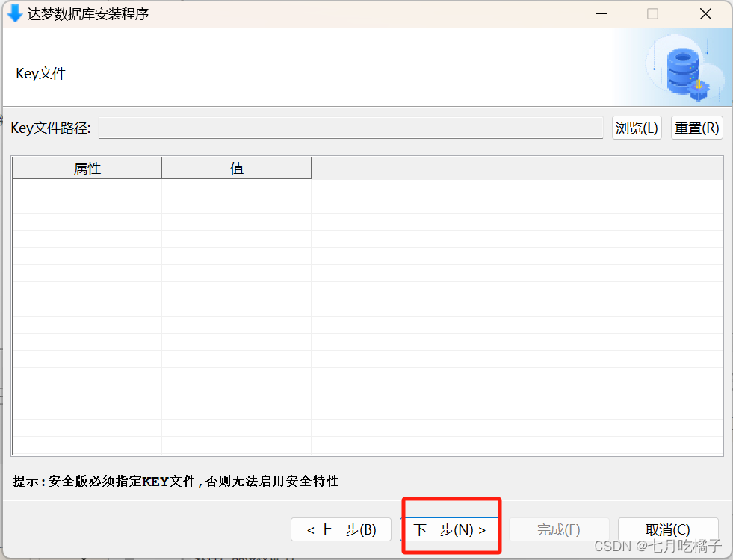Select the 值 column header
The height and width of the screenshot is (560, 733).
click(x=237, y=168)
